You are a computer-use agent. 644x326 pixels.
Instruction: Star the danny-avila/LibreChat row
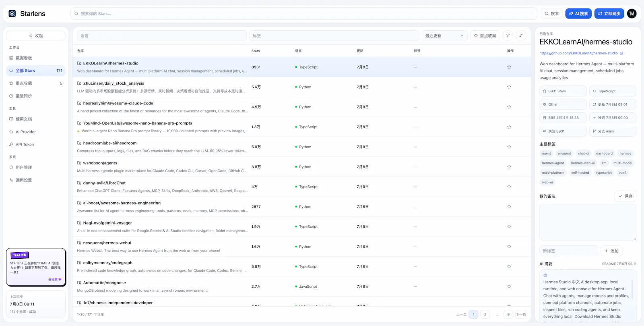509,187
